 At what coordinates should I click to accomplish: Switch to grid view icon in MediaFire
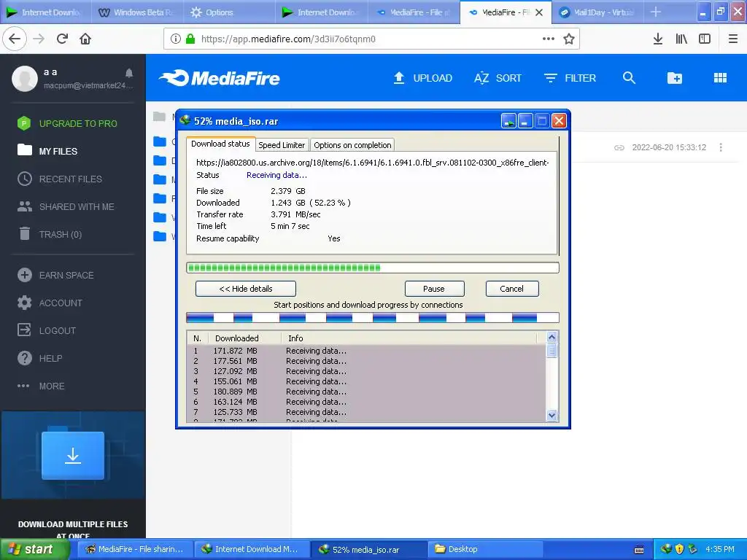pos(720,78)
